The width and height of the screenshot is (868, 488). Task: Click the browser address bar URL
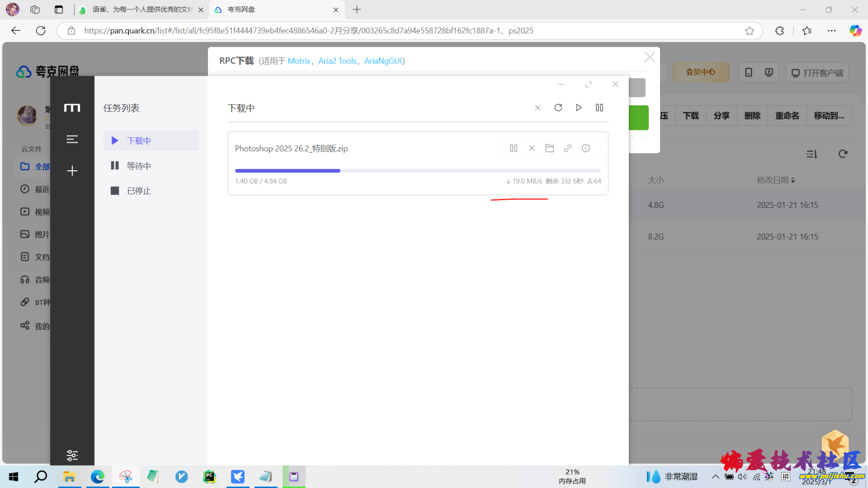coord(309,31)
